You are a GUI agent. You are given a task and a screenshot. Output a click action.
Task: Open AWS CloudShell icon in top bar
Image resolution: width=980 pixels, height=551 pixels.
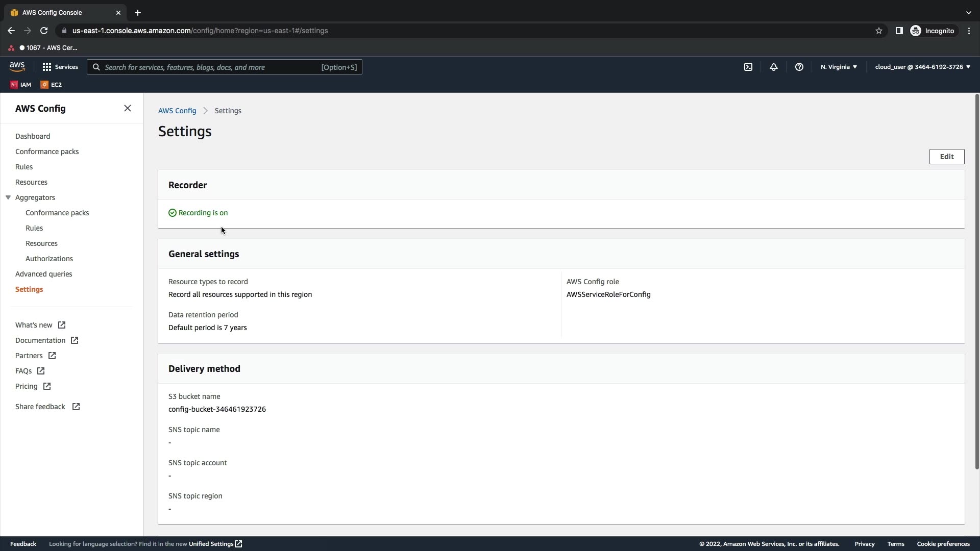[748, 67]
